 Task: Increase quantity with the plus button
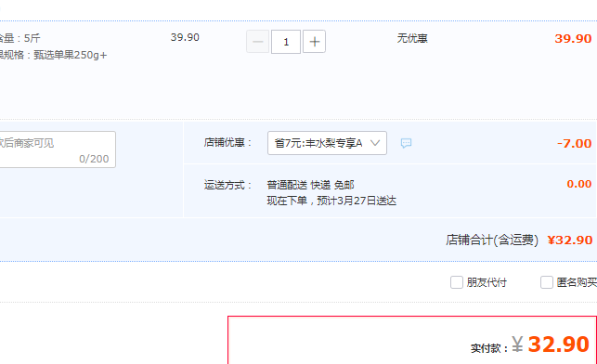[314, 42]
